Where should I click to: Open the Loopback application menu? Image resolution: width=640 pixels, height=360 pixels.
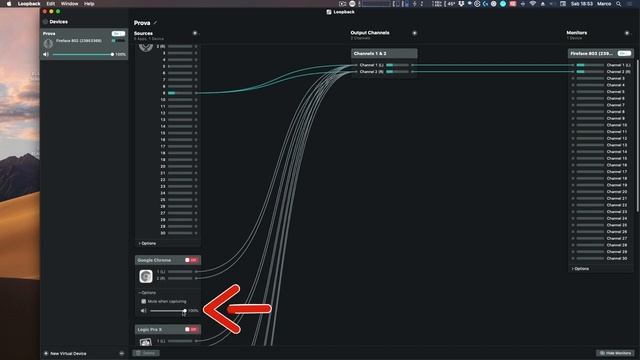(29, 4)
